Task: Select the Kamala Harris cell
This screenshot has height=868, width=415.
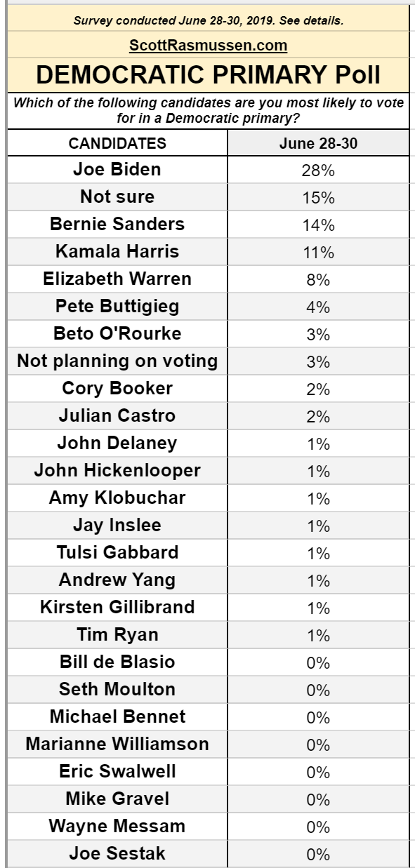Action: coord(117,251)
